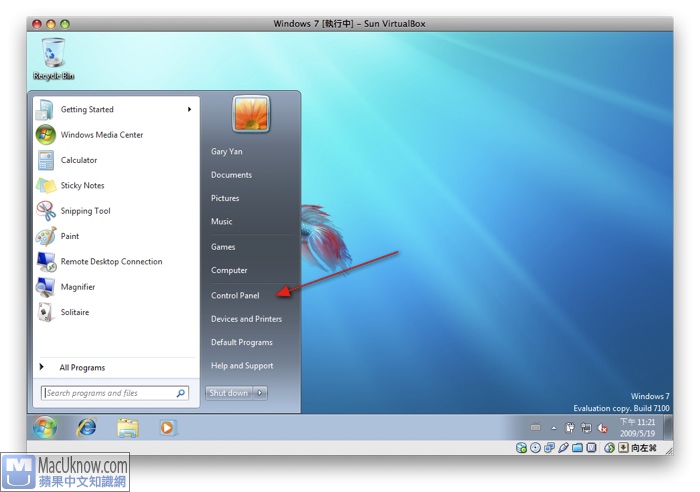Click the muted volume tray icon
Screen dimensions: 700x492
pos(602,428)
